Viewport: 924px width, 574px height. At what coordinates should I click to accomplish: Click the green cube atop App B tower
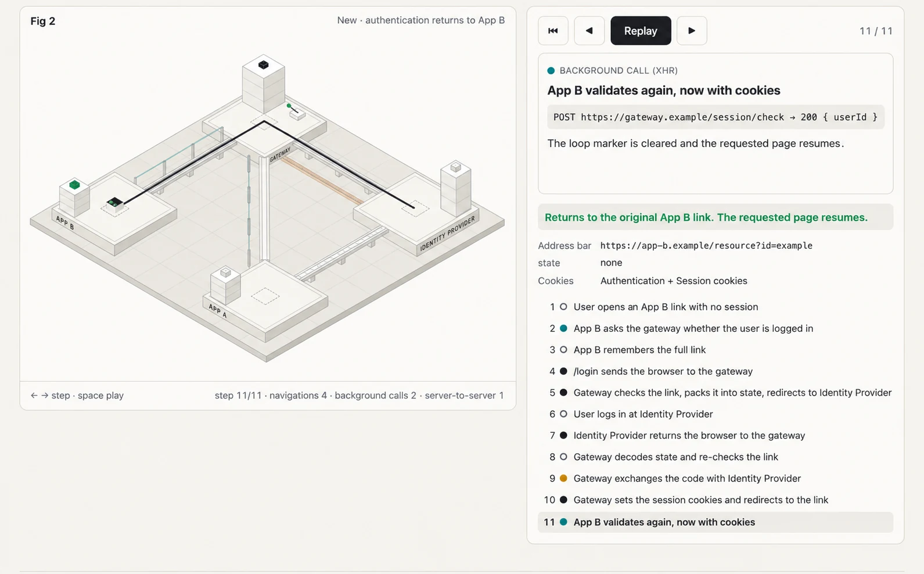click(74, 185)
